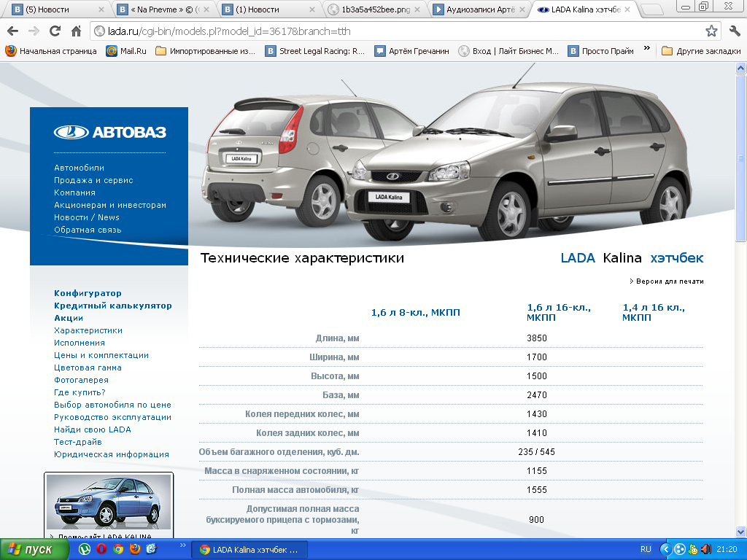The height and width of the screenshot is (560, 747).
Task: Open the Тест-драйв link
Action: point(77,441)
